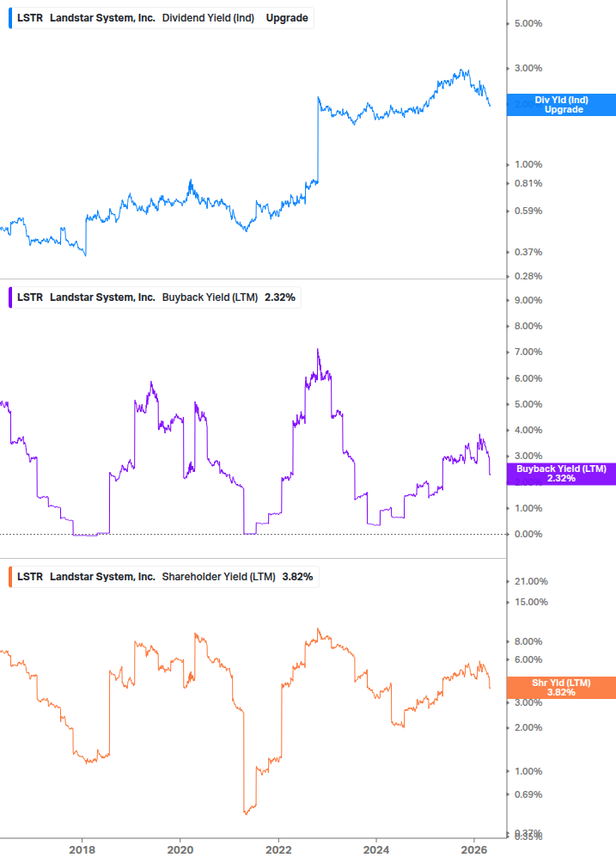Click the 7.00% tick on buyback yield axis
Viewport: 616px width, 864px height.
coord(528,352)
